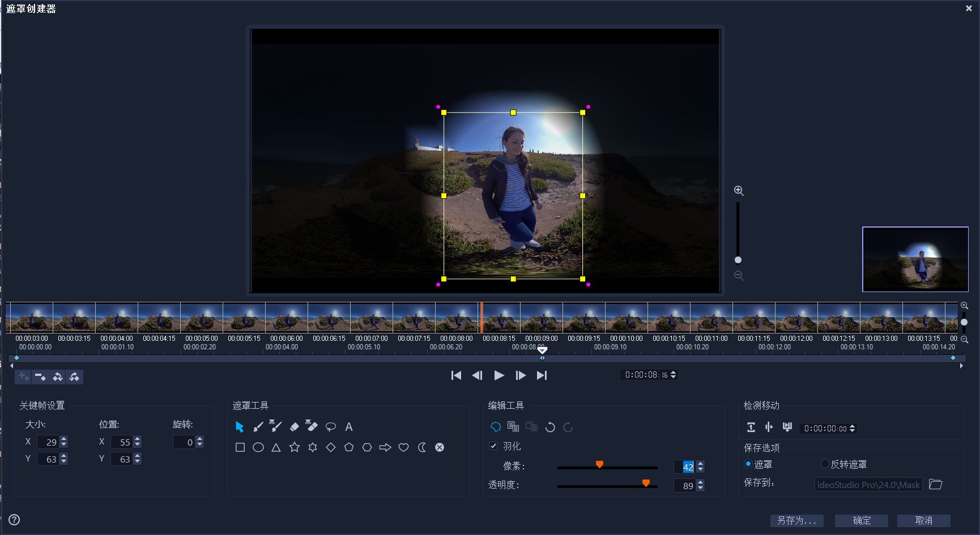
Task: Open the help question mark icon
Action: pyautogui.click(x=14, y=520)
